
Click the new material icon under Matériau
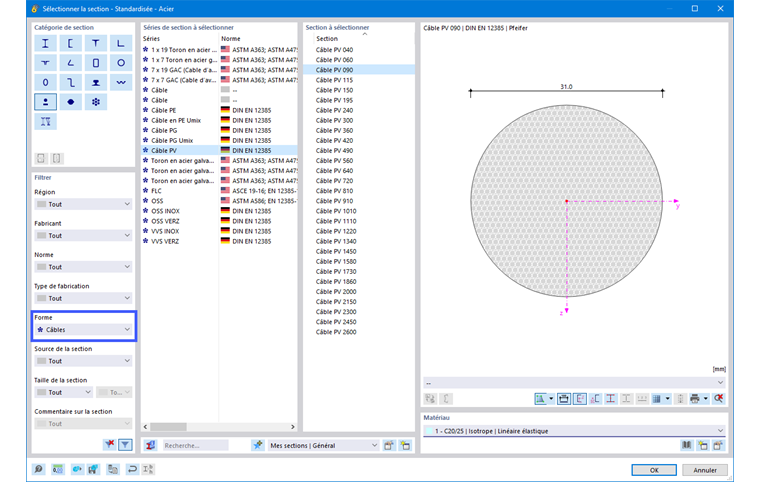[703, 445]
